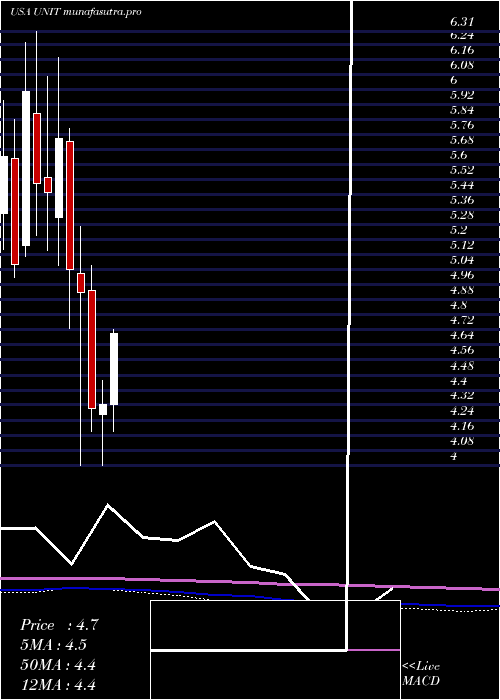Click the '5MA : 4.5' readout
This screenshot has height=700, width=500.
point(54,645)
